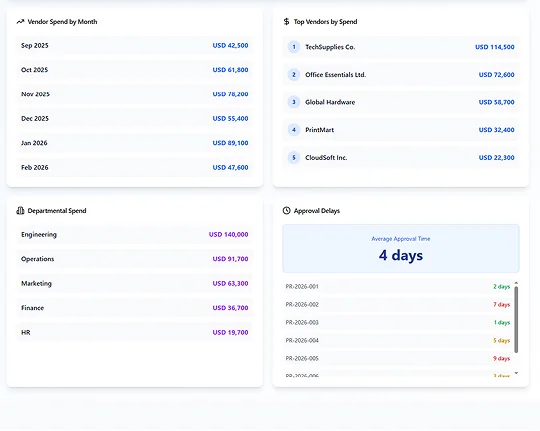Click the USD 58,700 vendor total
The width and height of the screenshot is (540, 431).
coord(497,102)
